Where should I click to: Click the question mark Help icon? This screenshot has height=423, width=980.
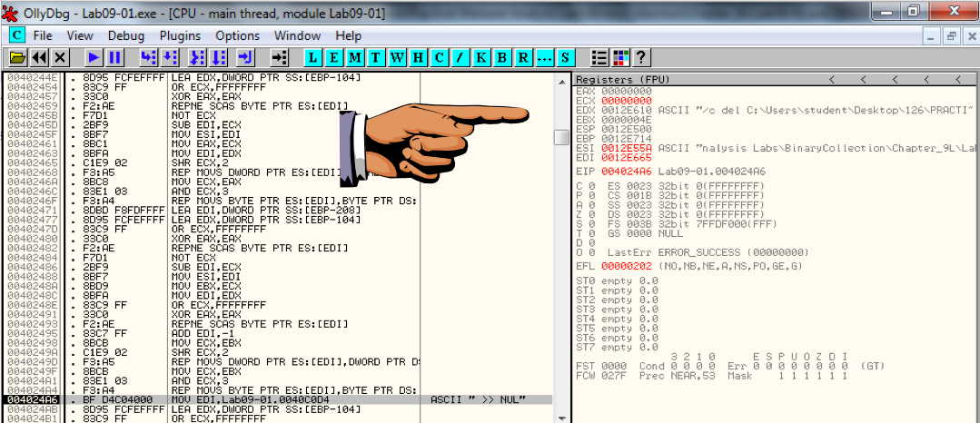click(642, 58)
